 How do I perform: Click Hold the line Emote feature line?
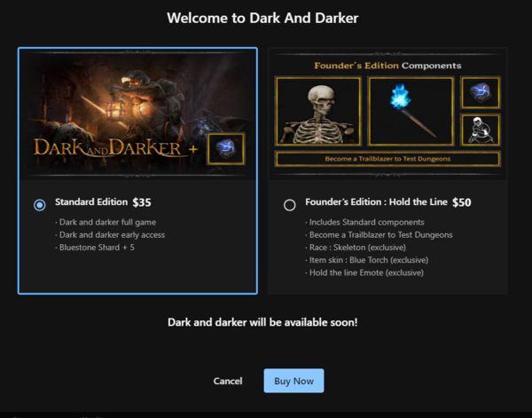[364, 272]
